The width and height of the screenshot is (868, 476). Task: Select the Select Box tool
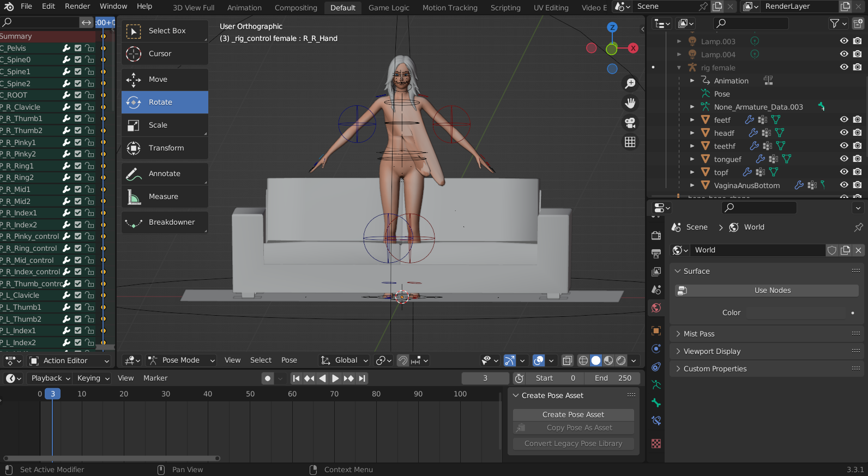point(165,31)
